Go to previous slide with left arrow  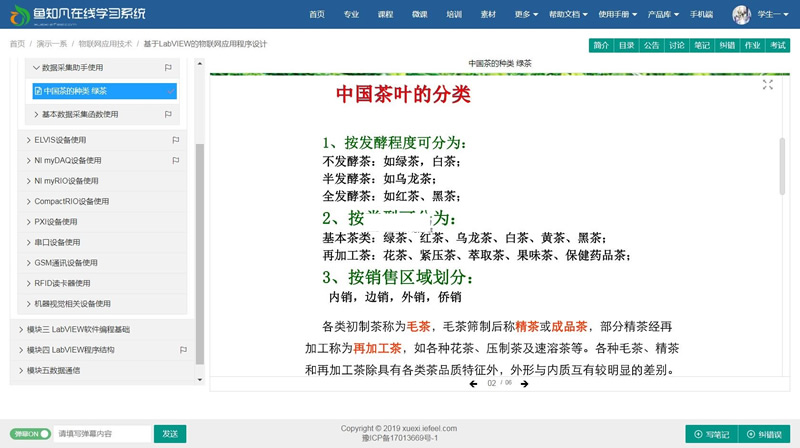[473, 383]
